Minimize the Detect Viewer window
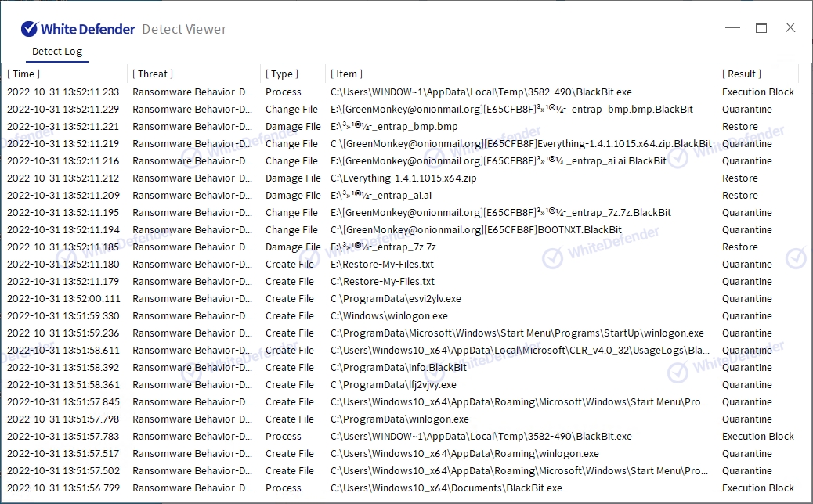The height and width of the screenshot is (504, 813). (732, 28)
